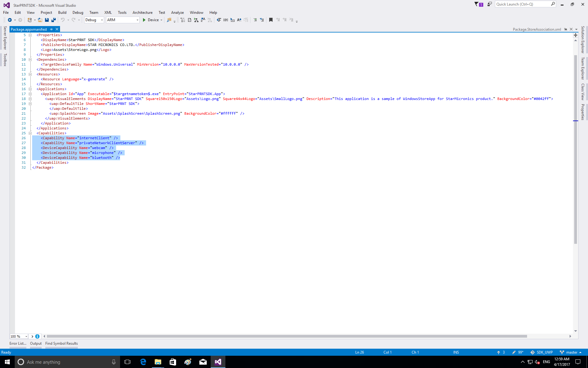The width and height of the screenshot is (588, 368).
Task: Open the Architecture menu
Action: (142, 13)
